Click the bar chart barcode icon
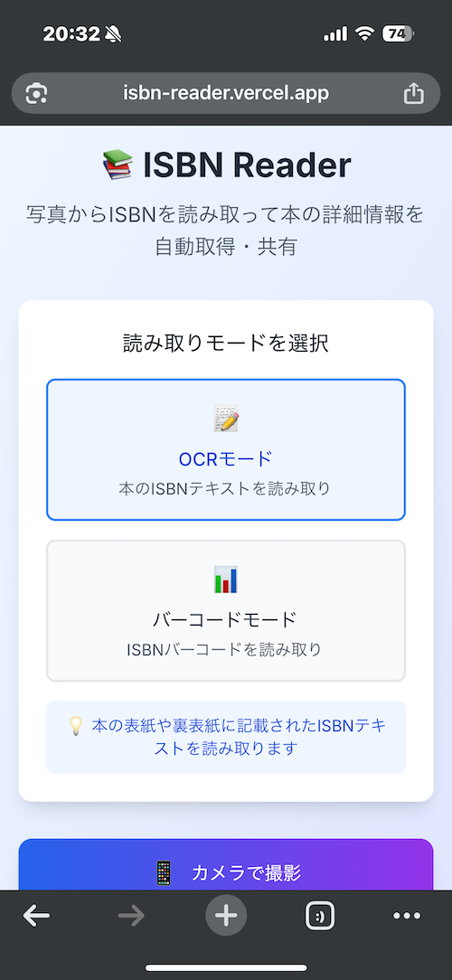452x980 pixels. (226, 580)
